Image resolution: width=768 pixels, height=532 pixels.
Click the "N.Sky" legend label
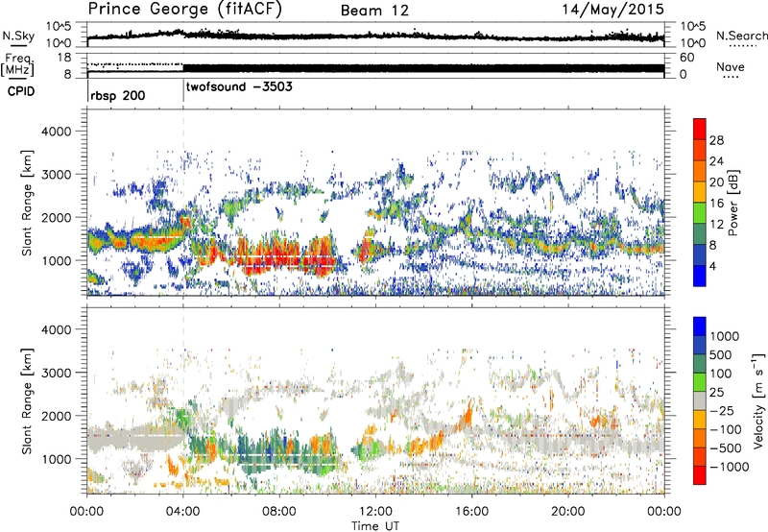coord(18,36)
